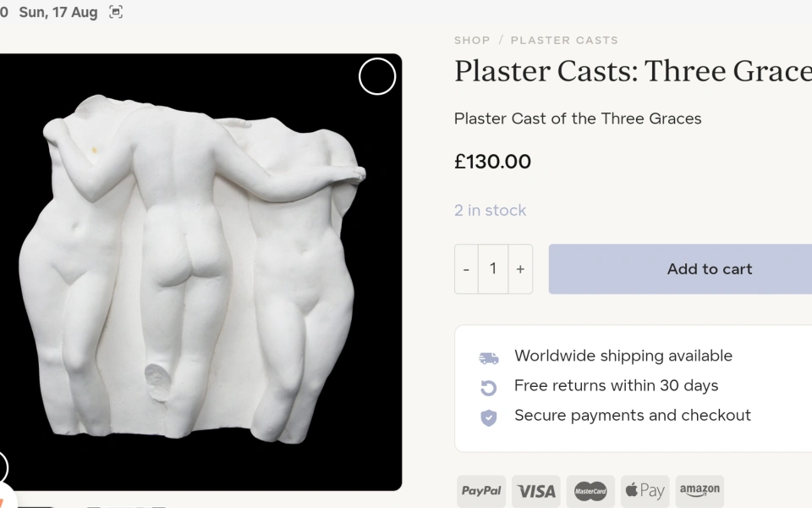
Task: Click the Amazon payment icon
Action: [700, 490]
